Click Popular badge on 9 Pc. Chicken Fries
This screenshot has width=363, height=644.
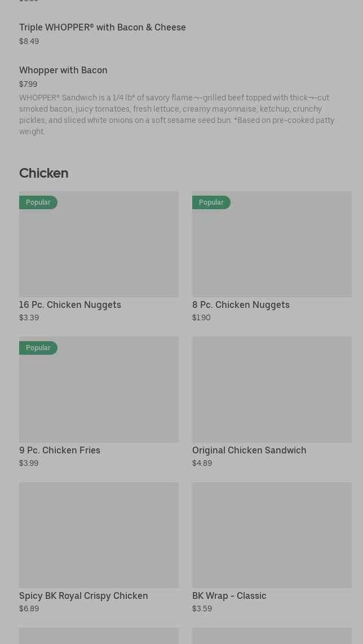point(38,348)
